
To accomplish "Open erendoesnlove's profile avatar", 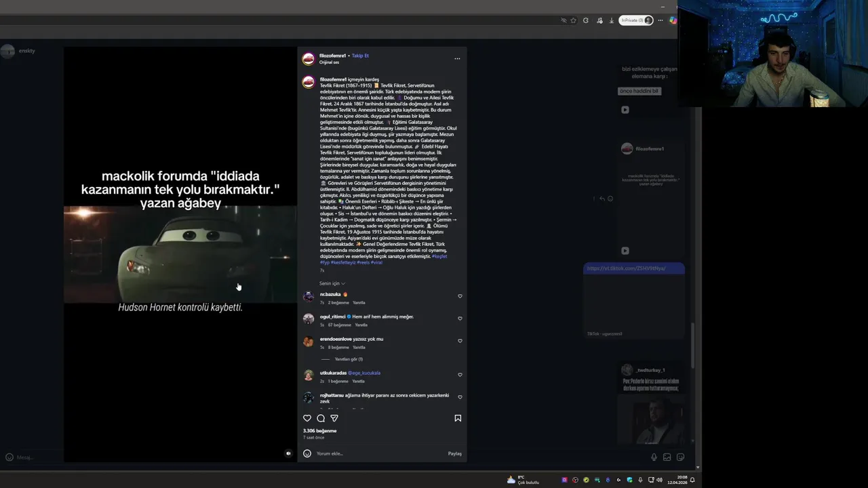I will (309, 342).
